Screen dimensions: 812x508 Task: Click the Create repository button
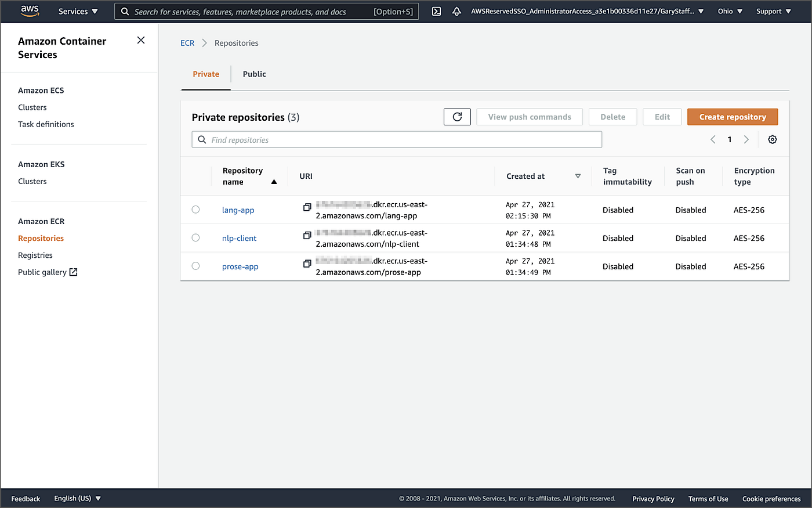[x=733, y=116]
